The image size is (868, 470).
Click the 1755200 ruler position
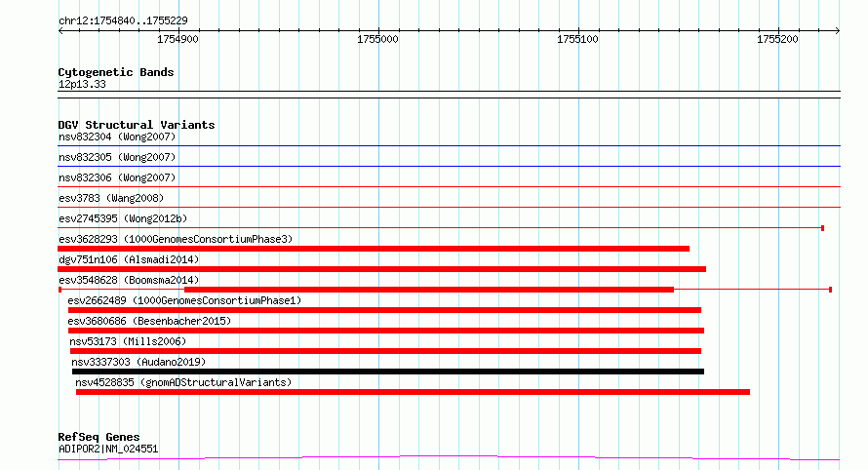click(777, 39)
